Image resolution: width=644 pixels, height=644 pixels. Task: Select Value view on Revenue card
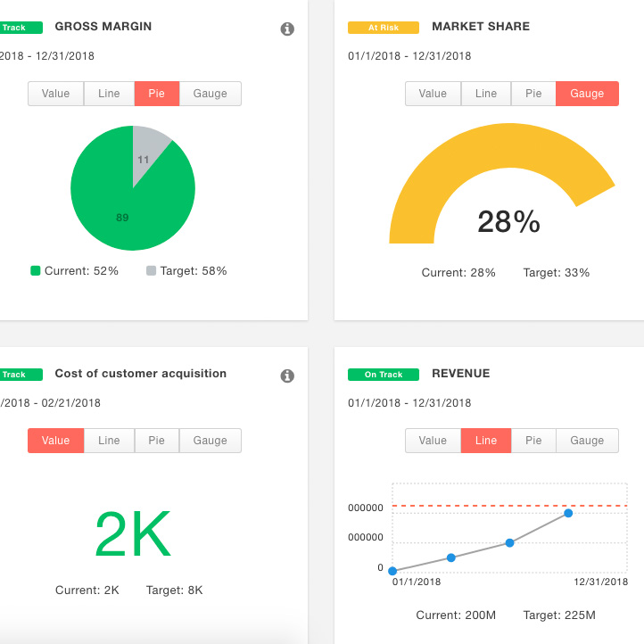[433, 441]
